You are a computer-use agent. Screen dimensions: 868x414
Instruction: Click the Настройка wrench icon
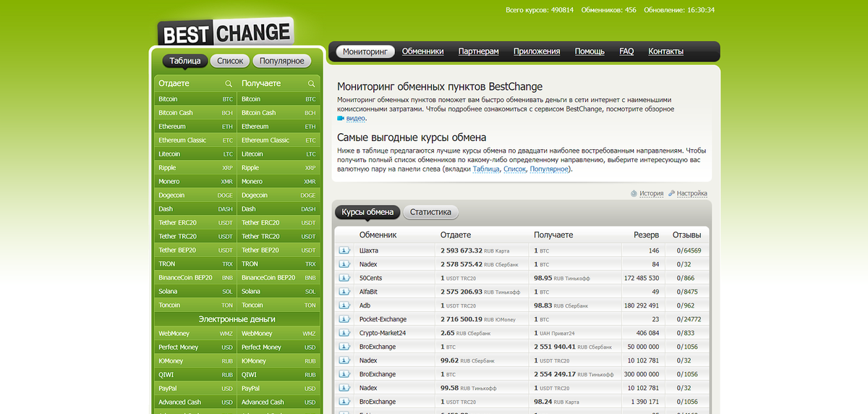pyautogui.click(x=671, y=193)
